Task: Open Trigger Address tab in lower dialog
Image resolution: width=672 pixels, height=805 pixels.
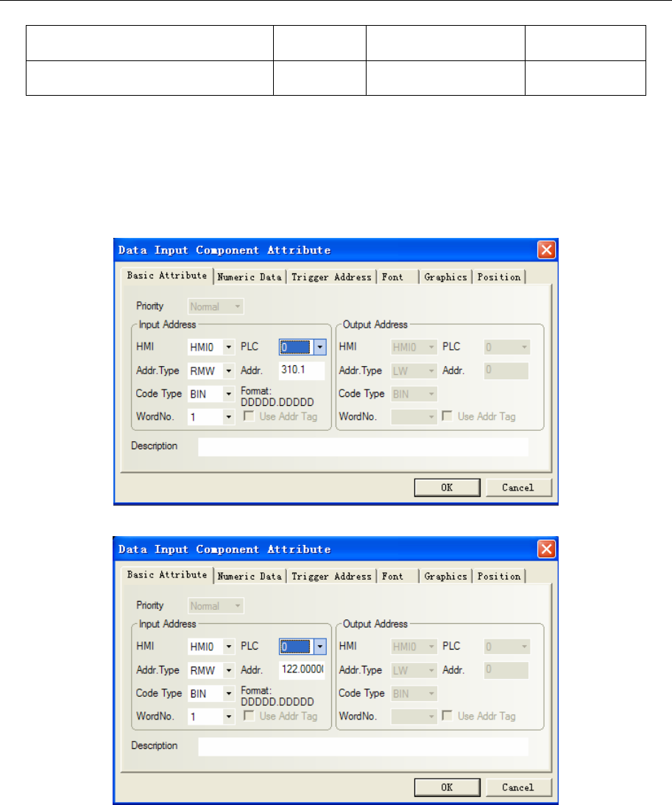Action: [x=331, y=577]
